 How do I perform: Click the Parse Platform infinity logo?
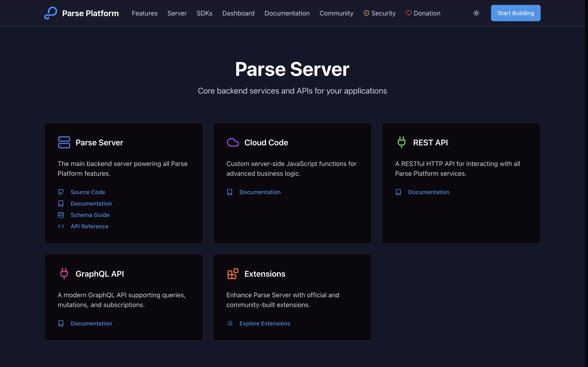[51, 13]
